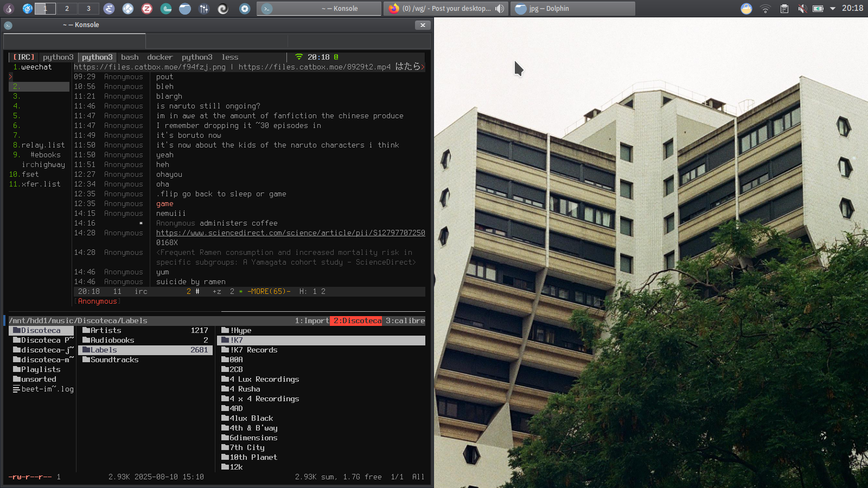Open the basket icon in the system tray
Screen dimensions: 868x488
(x=746, y=8)
